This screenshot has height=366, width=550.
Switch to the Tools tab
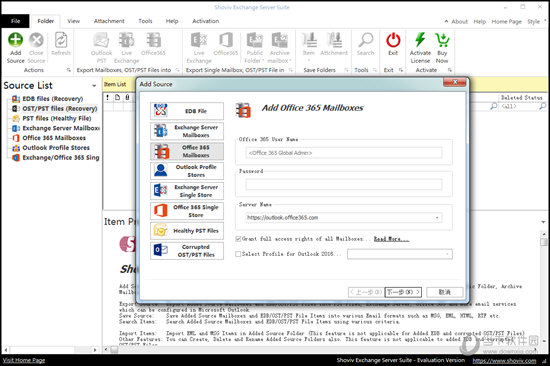pyautogui.click(x=145, y=21)
